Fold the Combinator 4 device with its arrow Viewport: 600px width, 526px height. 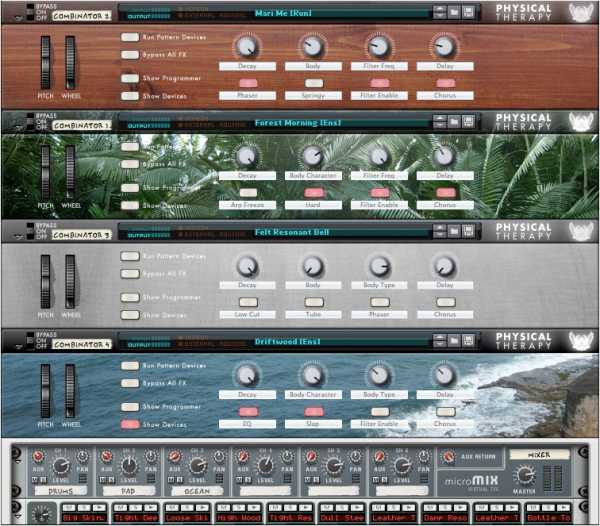click(18, 346)
